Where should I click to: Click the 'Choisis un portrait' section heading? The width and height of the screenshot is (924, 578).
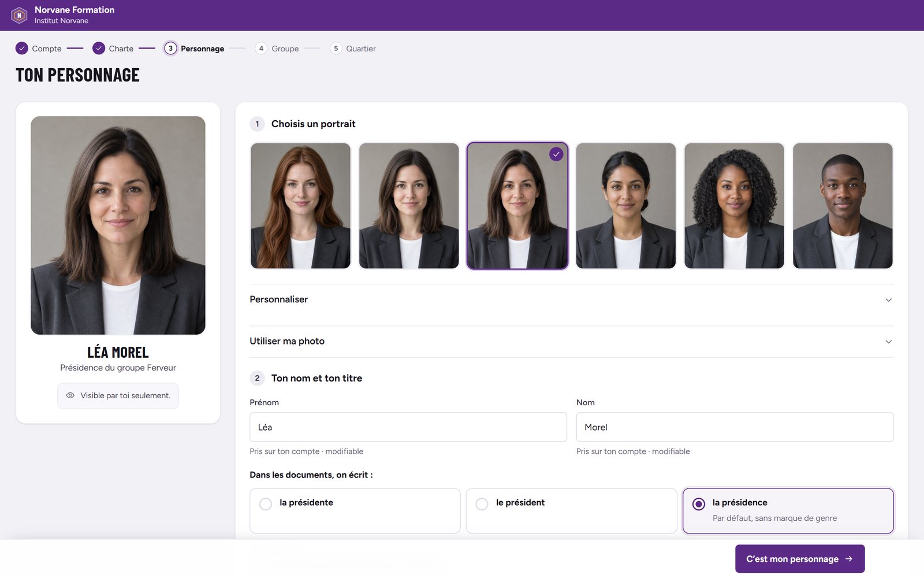(x=314, y=124)
